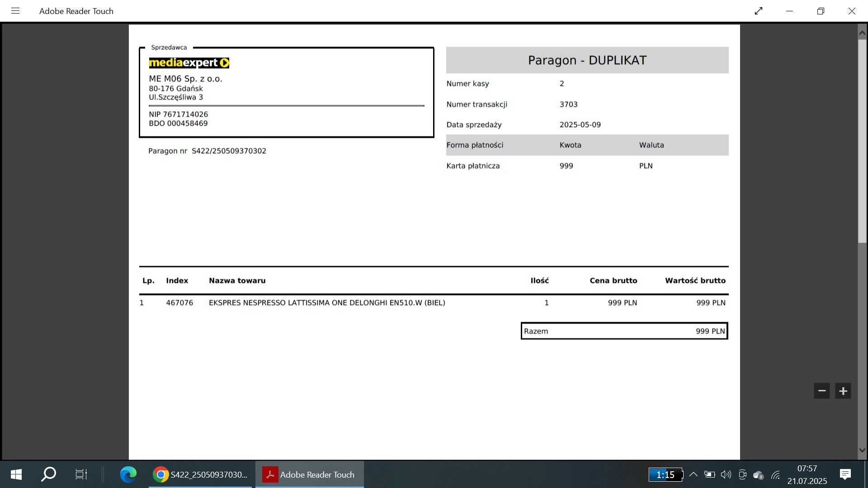Open Windows search from taskbar
The height and width of the screenshot is (488, 868).
48,474
